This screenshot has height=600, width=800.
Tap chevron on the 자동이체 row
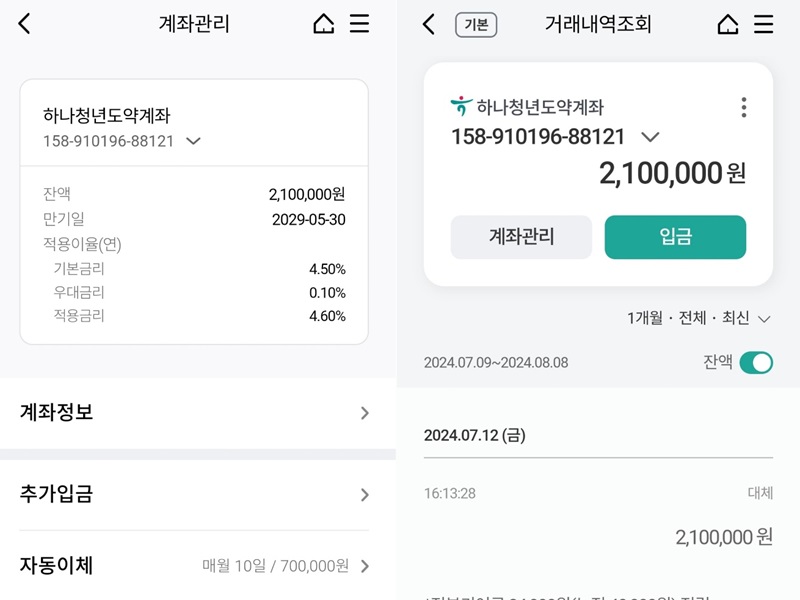(364, 566)
